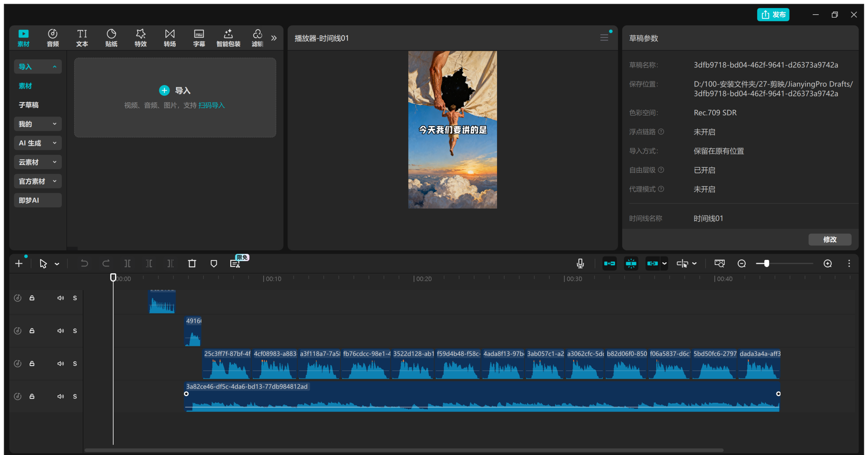Click the marker shield icon in timeline toolbar
Image resolution: width=868 pixels, height=455 pixels.
[x=214, y=263]
